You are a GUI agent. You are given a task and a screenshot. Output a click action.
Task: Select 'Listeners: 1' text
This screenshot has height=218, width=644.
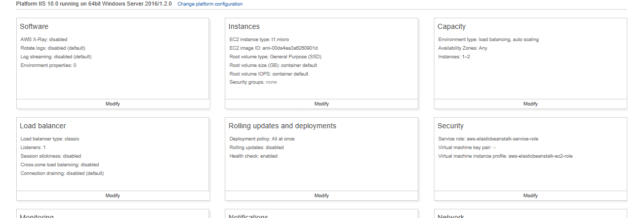[33, 148]
